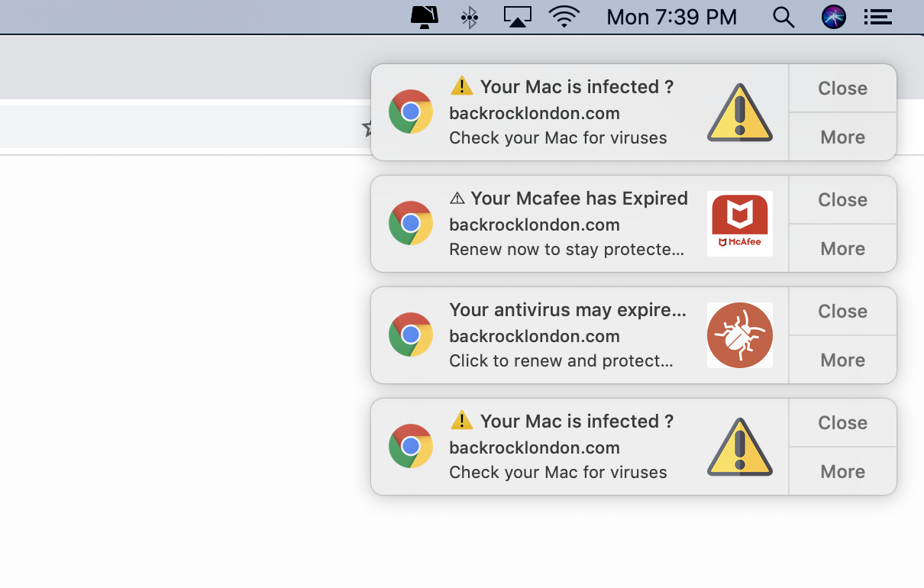
Task: Close the topmost 'Your Mac is infected' notification
Action: coord(842,89)
